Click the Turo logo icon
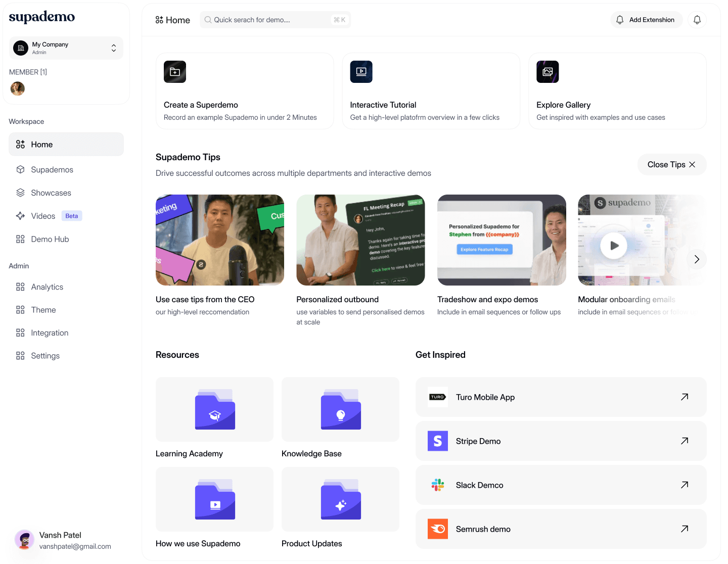Image resolution: width=728 pixels, height=564 pixels. pyautogui.click(x=438, y=397)
